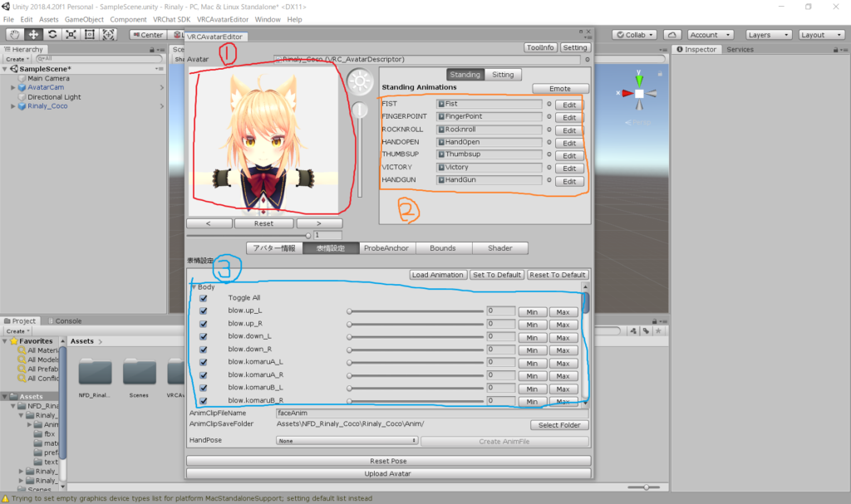Adjust the blow.up_L blendshape slider
The image size is (851, 504).
coord(416,311)
